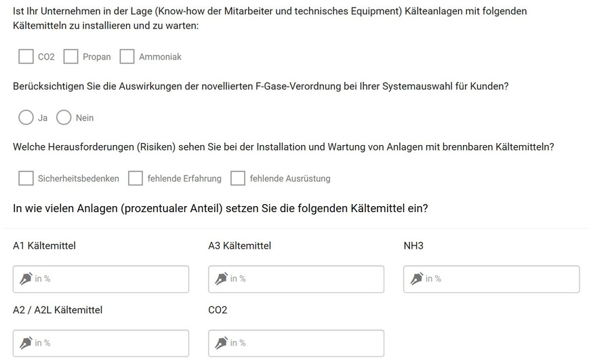Viewport: 591px width, 364px height.
Task: Click pen icon in A2 / A2L field
Action: (26, 343)
